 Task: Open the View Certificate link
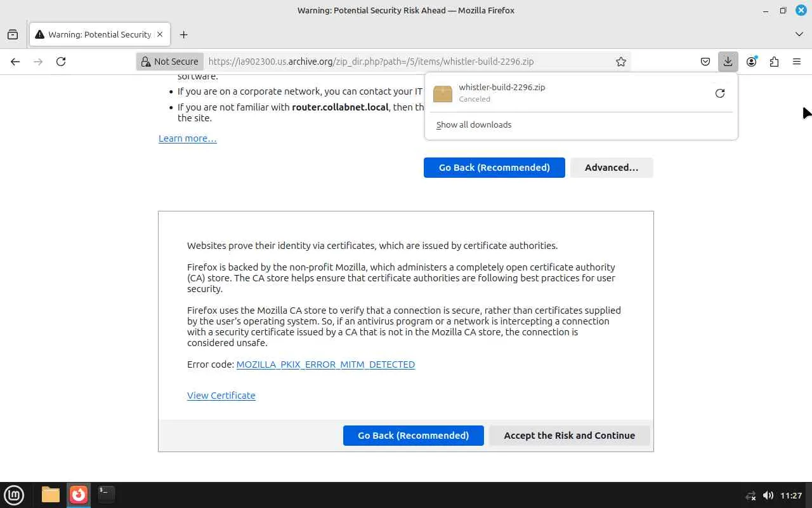(221, 396)
